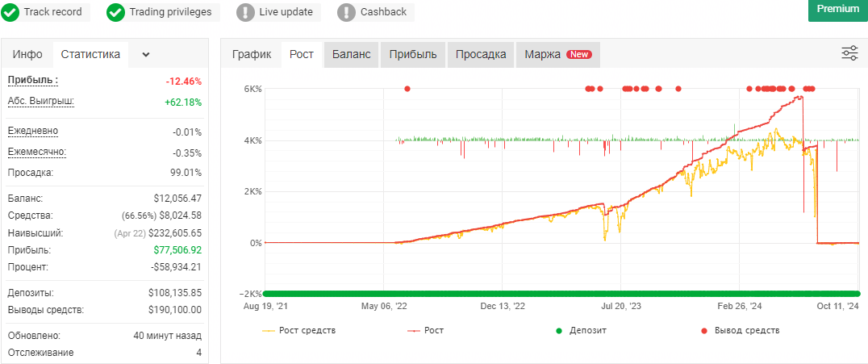Toggle Рост средств legend series
868x364 pixels.
299,331
